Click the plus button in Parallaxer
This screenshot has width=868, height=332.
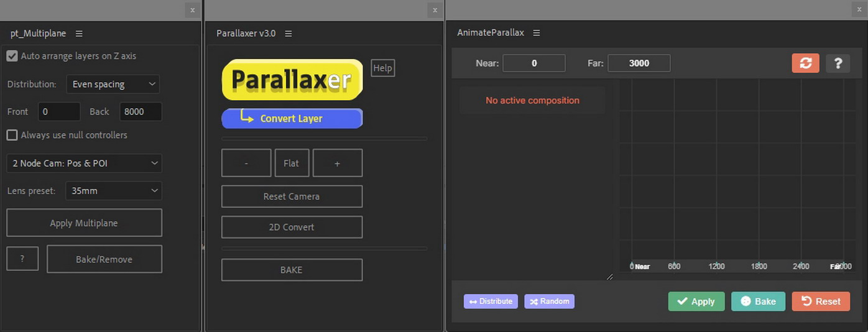[x=337, y=163]
